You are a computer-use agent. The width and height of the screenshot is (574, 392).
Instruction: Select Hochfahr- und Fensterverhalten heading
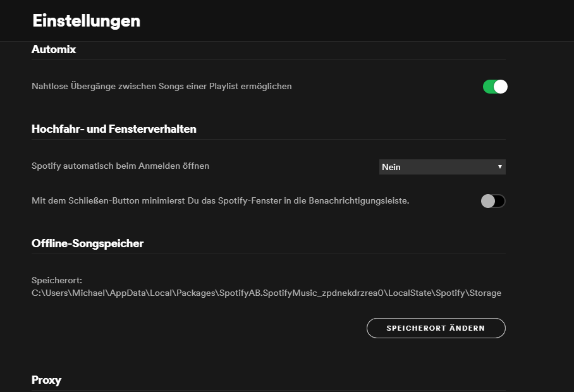114,129
